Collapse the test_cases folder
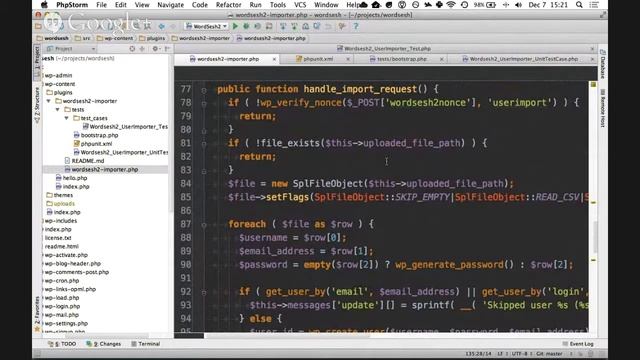This screenshot has width=640, height=360. pyautogui.click(x=67, y=118)
